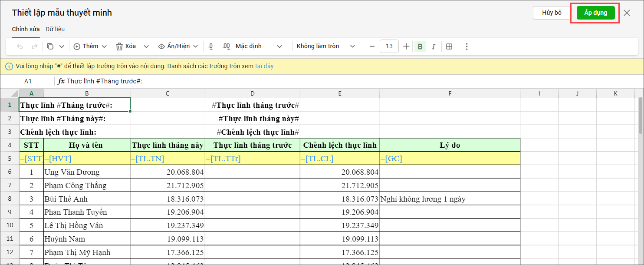Increase font size with plus button

tap(406, 46)
